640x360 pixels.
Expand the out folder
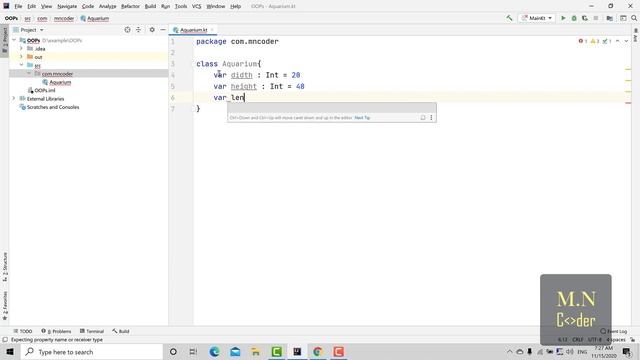click(x=21, y=56)
